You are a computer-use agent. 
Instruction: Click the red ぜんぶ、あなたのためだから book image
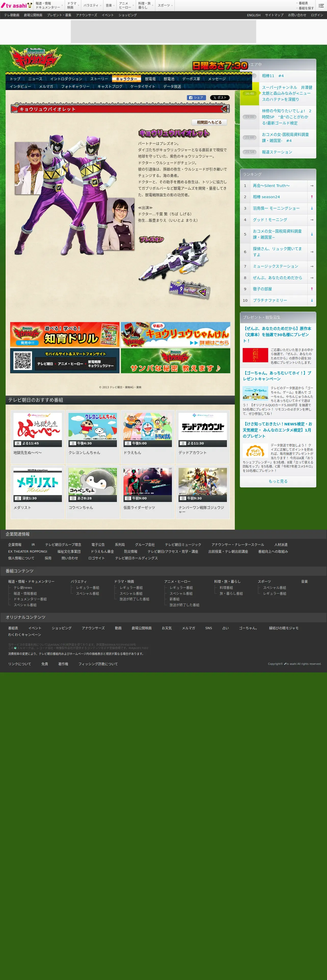pos(255,355)
